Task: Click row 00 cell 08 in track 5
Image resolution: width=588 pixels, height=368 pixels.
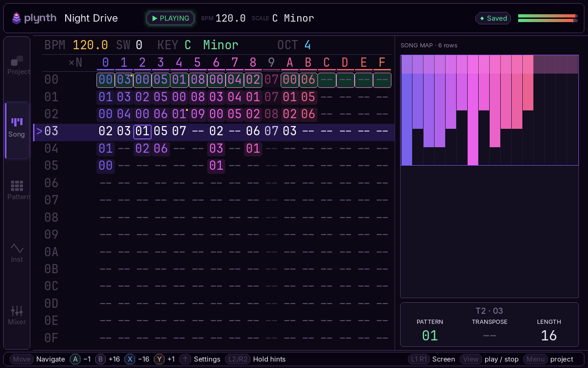Action: tap(198, 80)
